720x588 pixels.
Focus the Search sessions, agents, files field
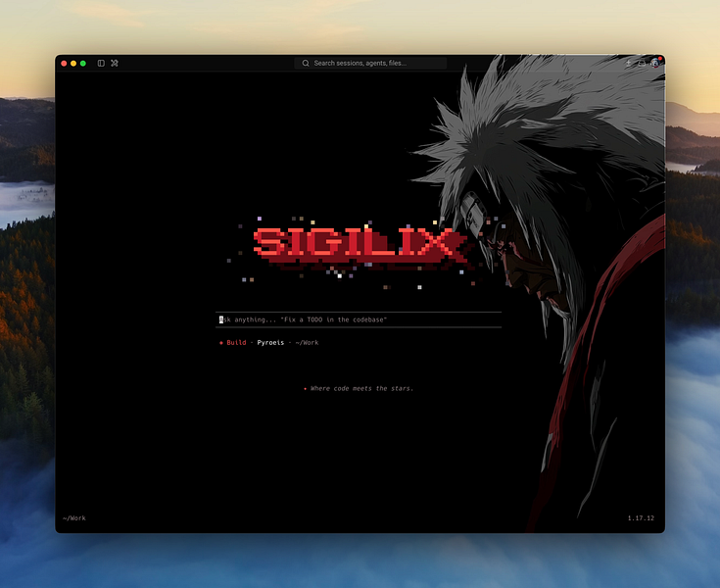tap(370, 63)
